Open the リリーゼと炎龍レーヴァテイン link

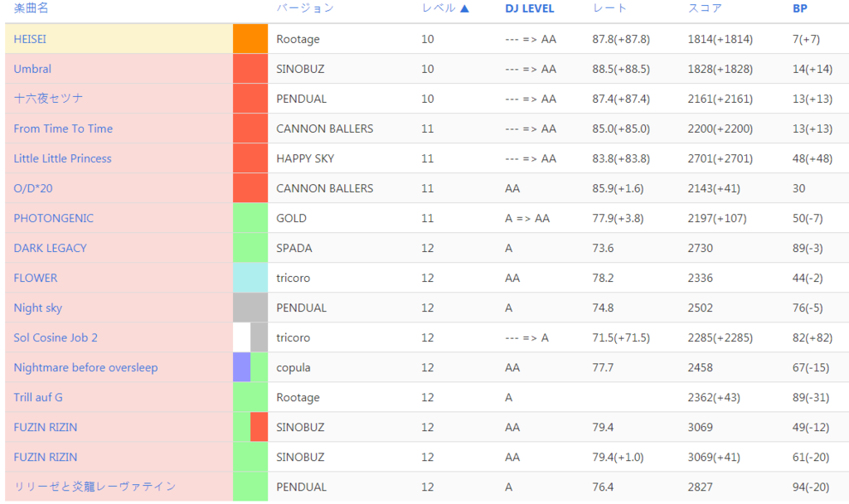coord(95,486)
